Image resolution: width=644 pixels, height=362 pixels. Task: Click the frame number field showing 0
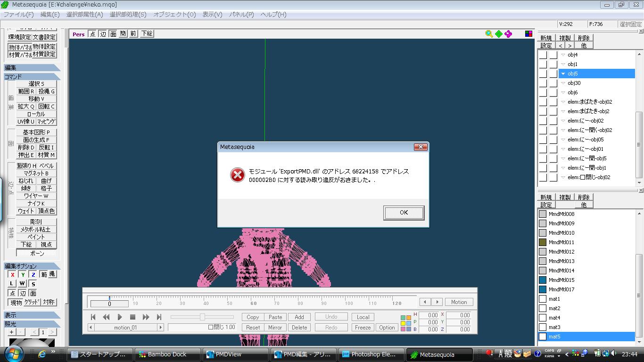[x=109, y=304]
